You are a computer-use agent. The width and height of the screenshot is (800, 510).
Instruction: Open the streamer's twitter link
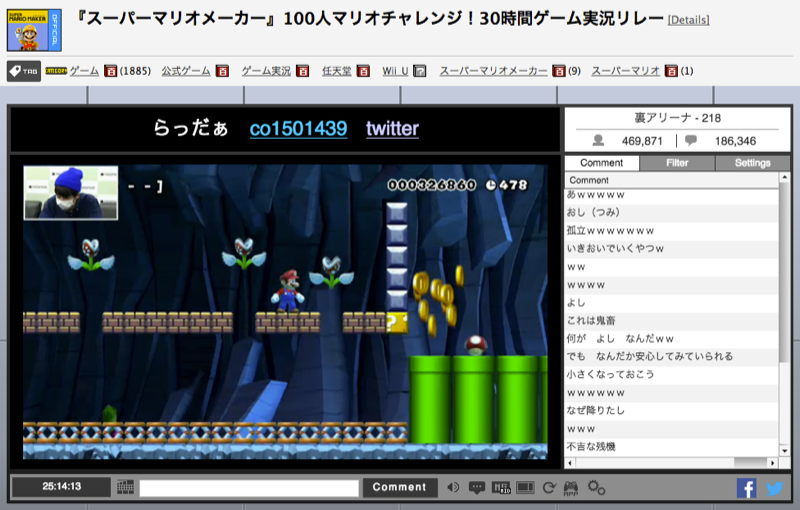tap(392, 129)
